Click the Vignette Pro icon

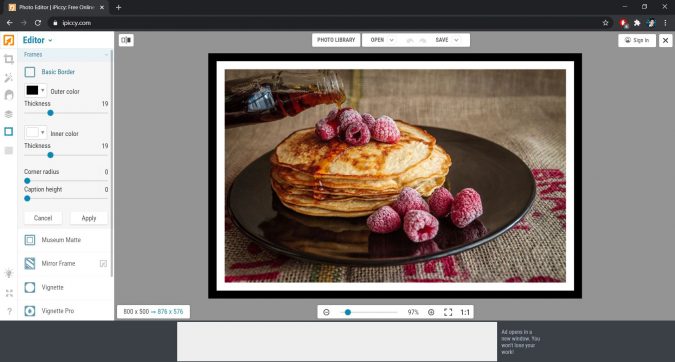(30, 311)
